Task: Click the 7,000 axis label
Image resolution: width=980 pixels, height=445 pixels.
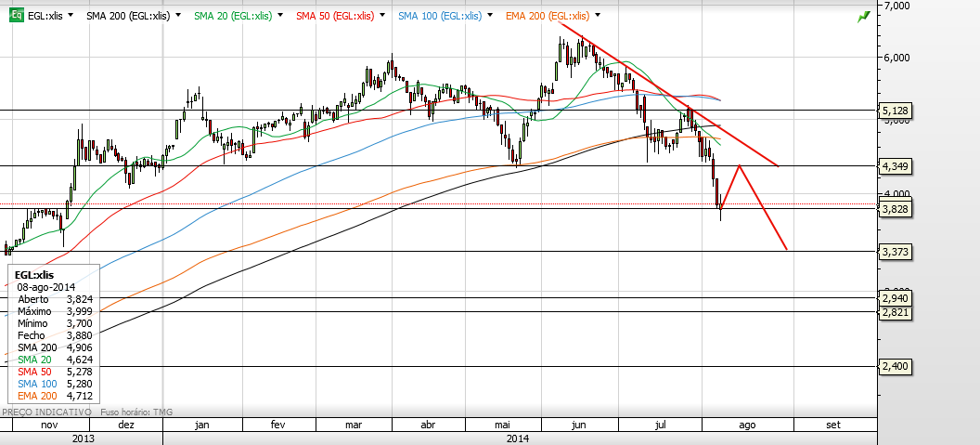Action: click(896, 6)
